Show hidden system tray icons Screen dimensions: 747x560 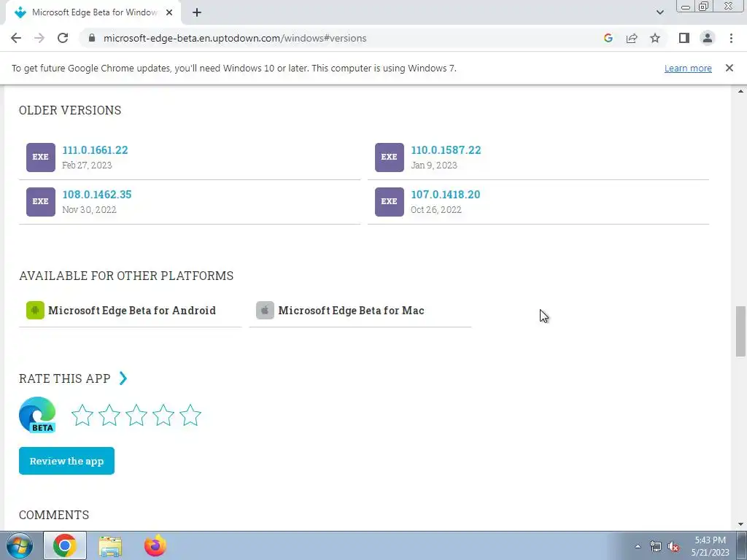[x=638, y=546]
